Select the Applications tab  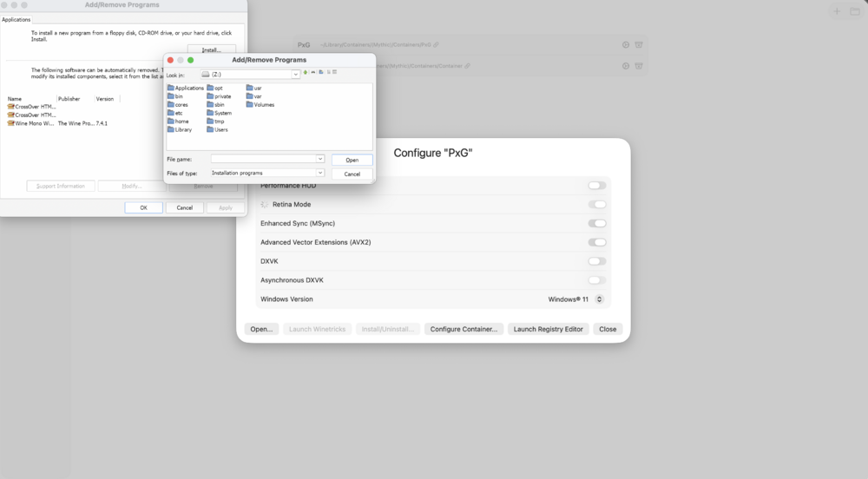[x=16, y=19]
